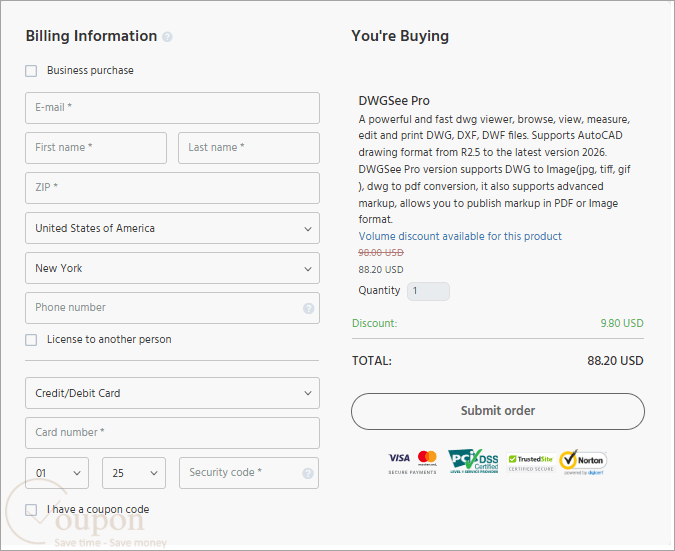This screenshot has width=675, height=551.
Task: Click the DWGSee Pro product title
Action: (394, 101)
